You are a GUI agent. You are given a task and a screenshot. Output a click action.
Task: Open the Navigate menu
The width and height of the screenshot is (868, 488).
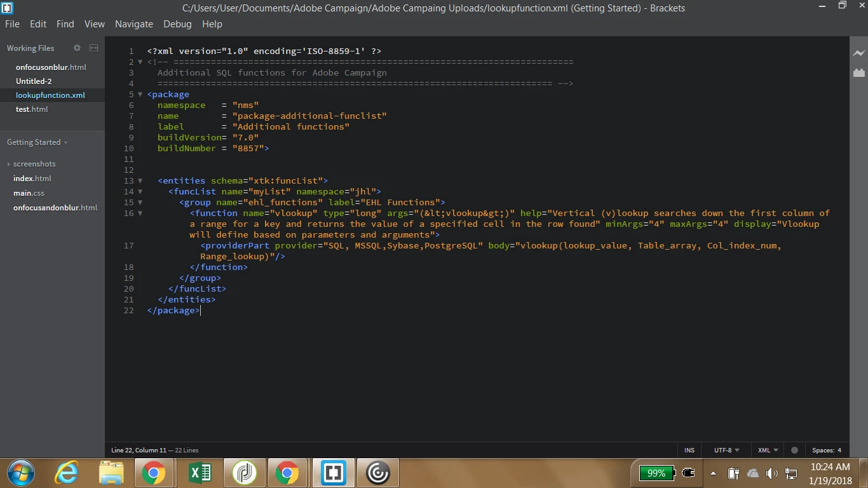134,24
